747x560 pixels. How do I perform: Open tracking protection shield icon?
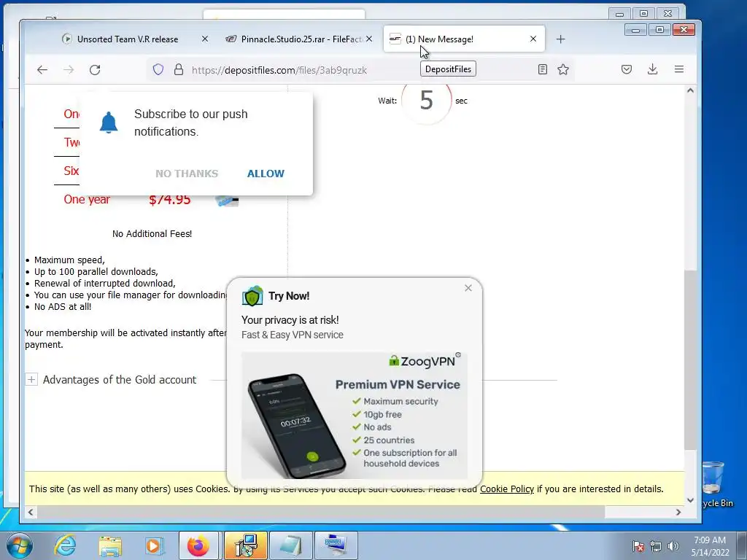coord(158,70)
